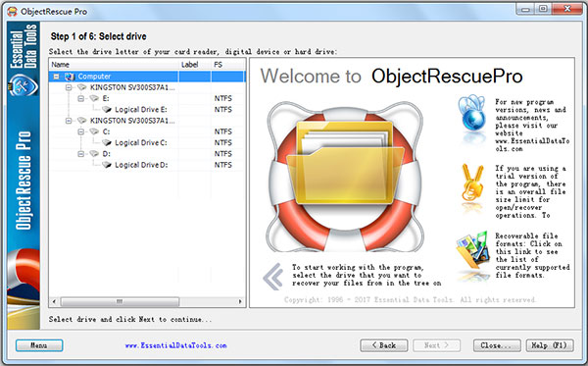Viewport: 588px width, 366px height.
Task: Click the double left chevron arrow icon
Action: [x=273, y=277]
